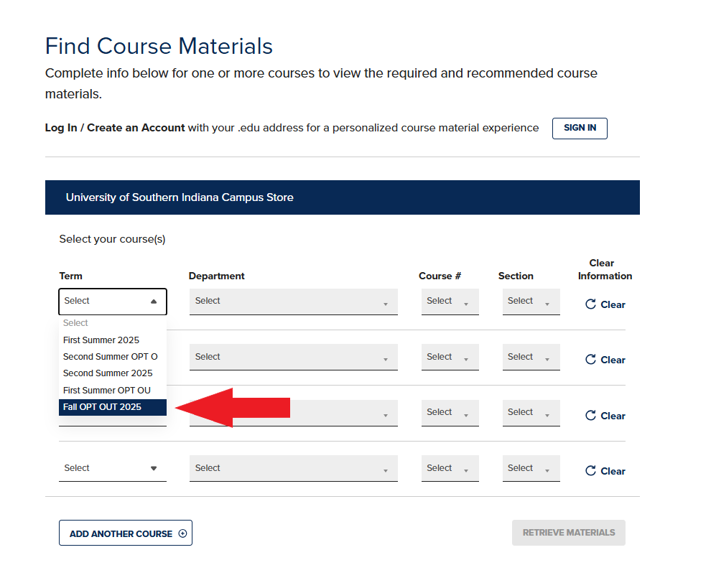Screen dimensions: 711x583
Task: Choose First Summer 2025 from term list
Action: pyautogui.click(x=101, y=340)
